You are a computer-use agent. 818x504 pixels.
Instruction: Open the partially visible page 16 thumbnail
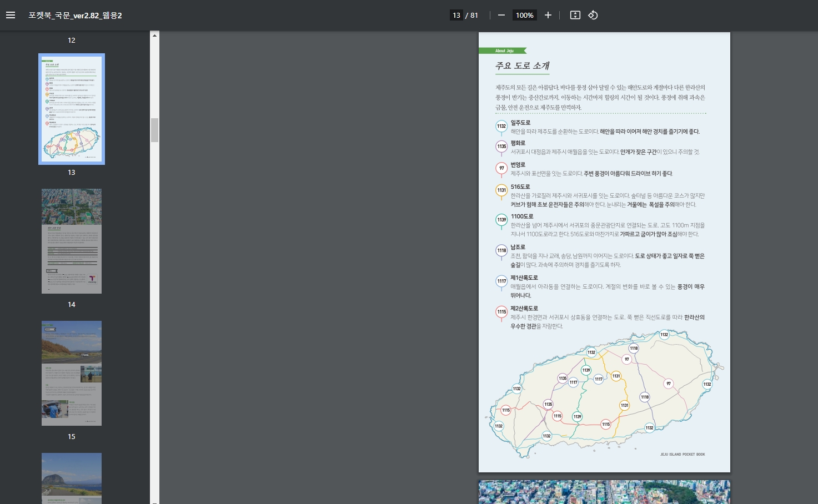72,478
